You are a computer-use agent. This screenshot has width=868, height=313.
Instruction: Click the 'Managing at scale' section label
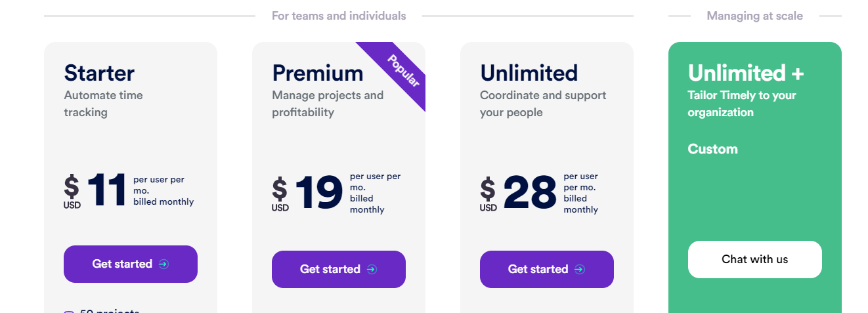754,16
